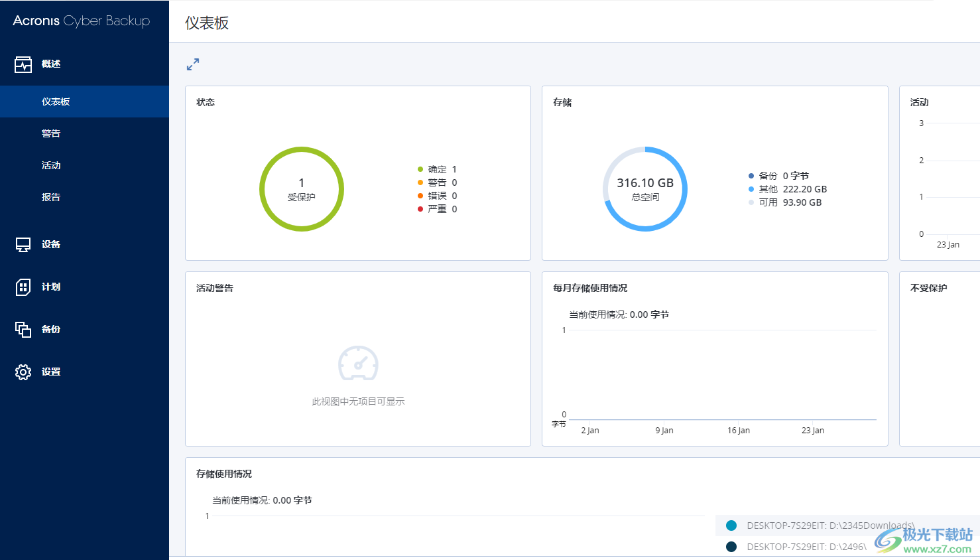The image size is (980, 560).
Task: Toggle the 确定 legend in 状态 widget
Action: [x=437, y=169]
